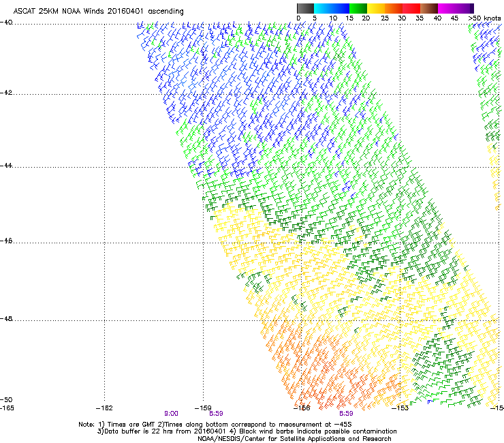Click the title 'ASCAT 25KM NOAA Winds 20160401 ascending'
The image size is (504, 443).
tap(98, 12)
